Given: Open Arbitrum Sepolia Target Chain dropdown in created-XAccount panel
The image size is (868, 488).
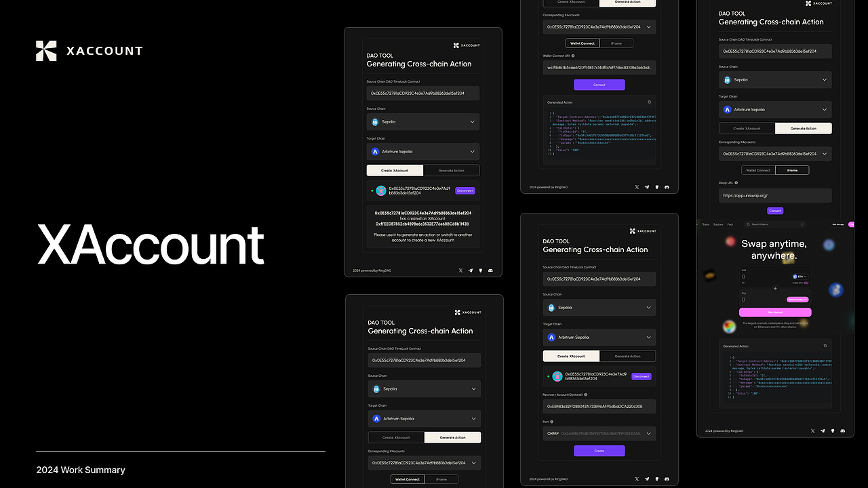Looking at the screenshot, I should point(423,152).
